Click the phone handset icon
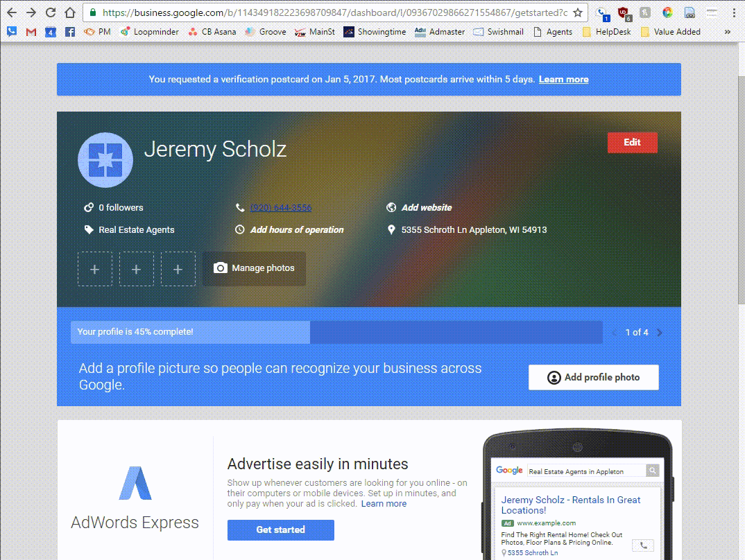Screen dimensions: 745x560 (240, 207)
